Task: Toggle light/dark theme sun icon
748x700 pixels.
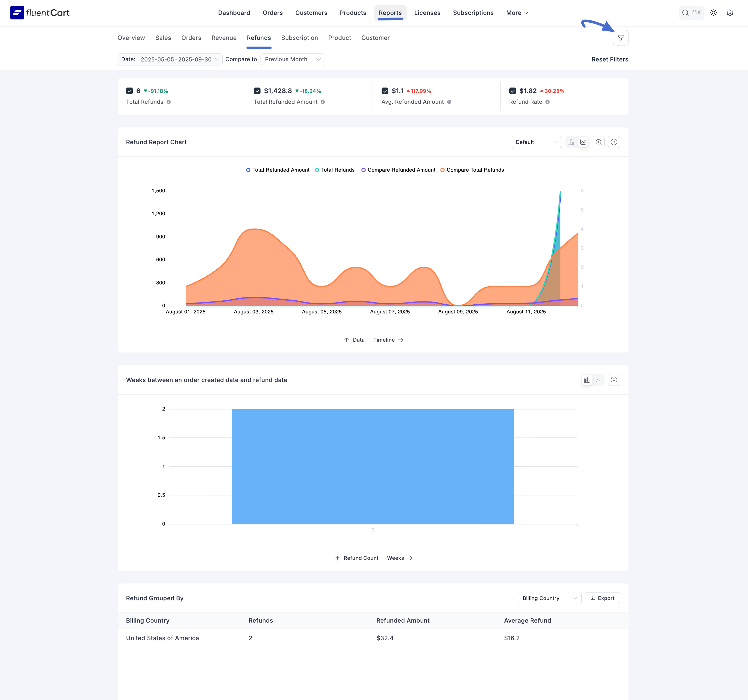Action: point(713,13)
